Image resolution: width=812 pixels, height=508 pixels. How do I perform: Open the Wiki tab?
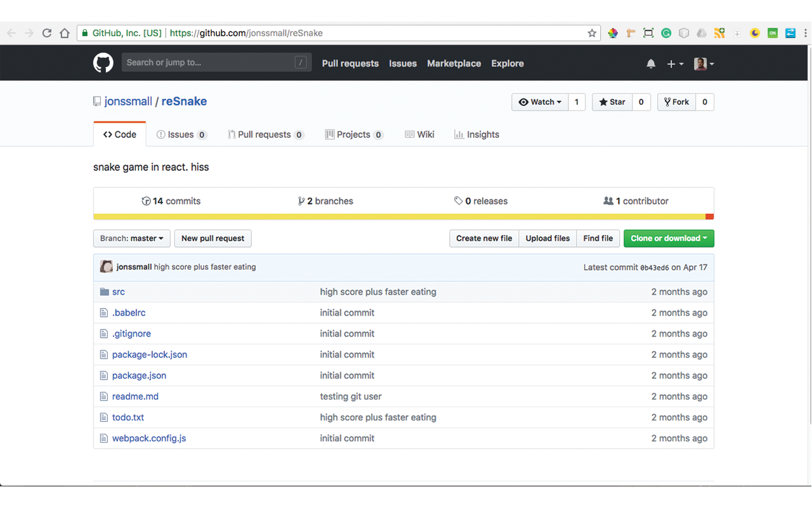coord(419,135)
